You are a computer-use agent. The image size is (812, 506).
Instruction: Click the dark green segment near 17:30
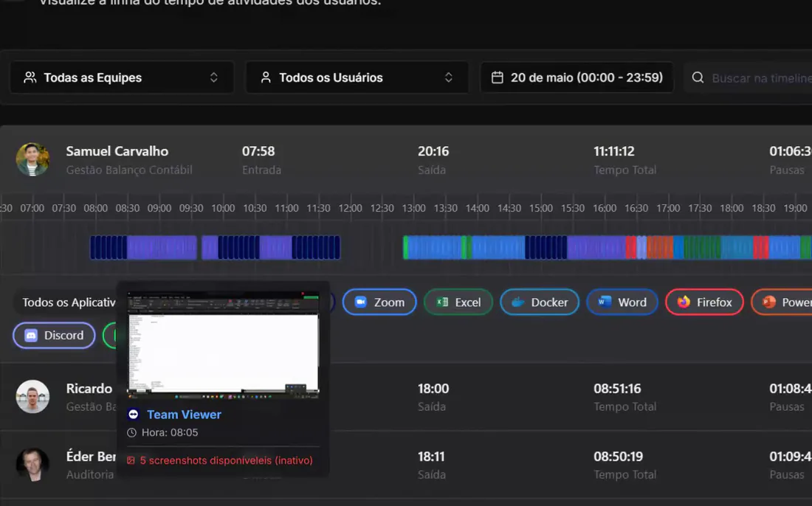pyautogui.click(x=702, y=247)
